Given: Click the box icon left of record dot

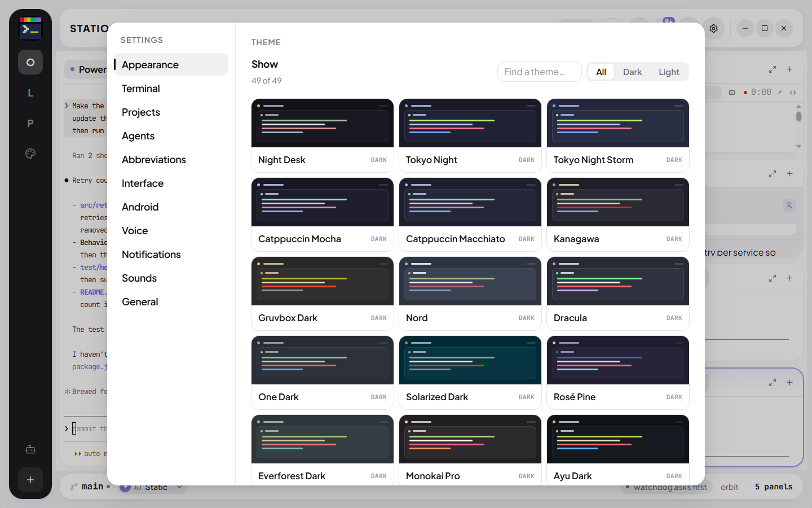Looking at the screenshot, I should click(732, 93).
